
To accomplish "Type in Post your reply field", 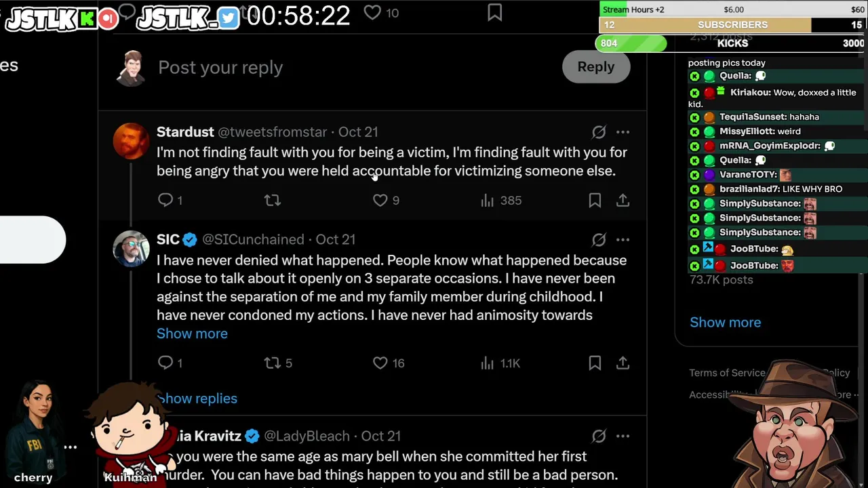I will click(x=220, y=68).
